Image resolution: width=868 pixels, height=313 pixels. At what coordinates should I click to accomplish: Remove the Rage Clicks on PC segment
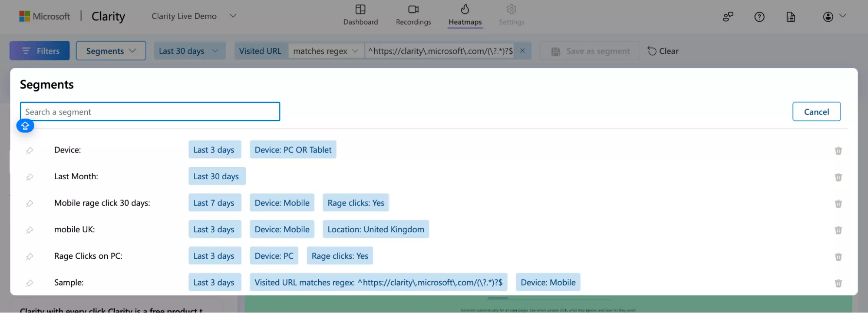pos(838,257)
